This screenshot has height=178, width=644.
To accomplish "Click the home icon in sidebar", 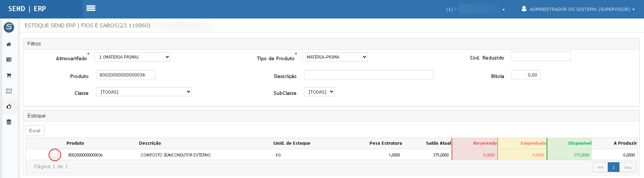I will tap(9, 44).
